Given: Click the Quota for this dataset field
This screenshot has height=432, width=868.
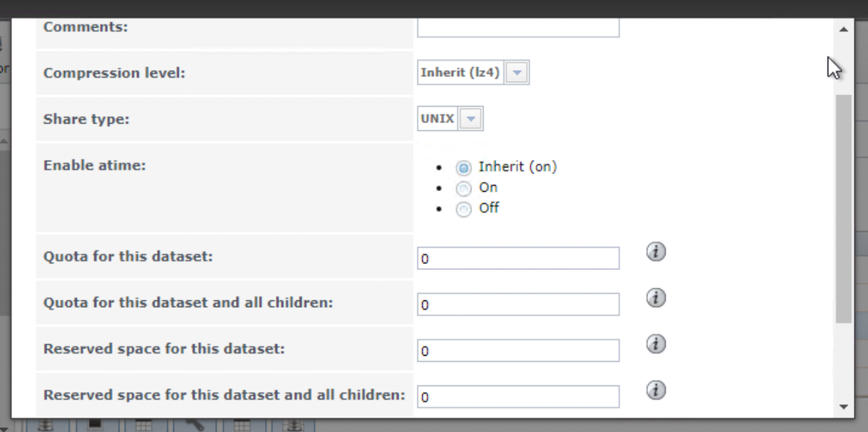Looking at the screenshot, I should pos(518,259).
